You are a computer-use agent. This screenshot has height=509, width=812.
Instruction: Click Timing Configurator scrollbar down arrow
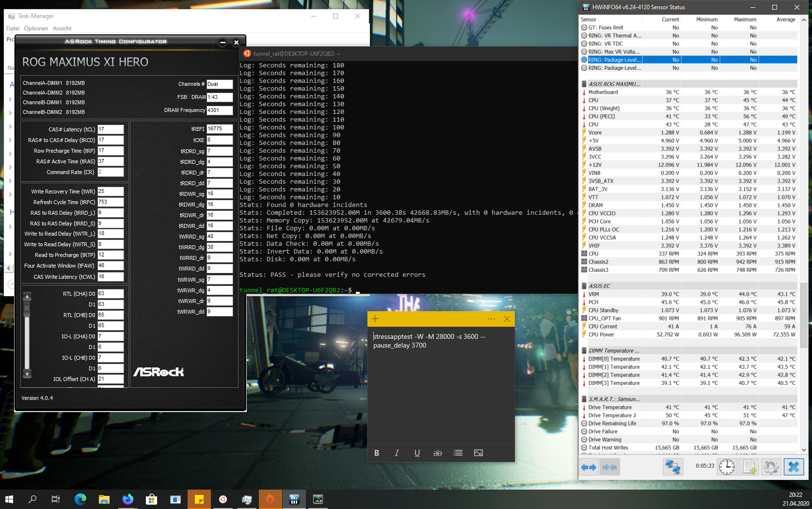click(27, 374)
